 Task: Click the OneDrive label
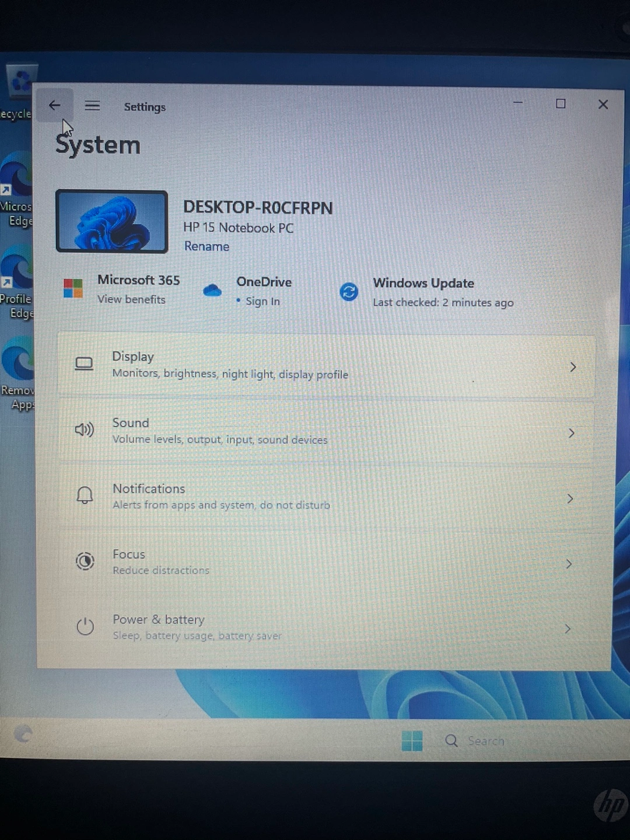(264, 282)
